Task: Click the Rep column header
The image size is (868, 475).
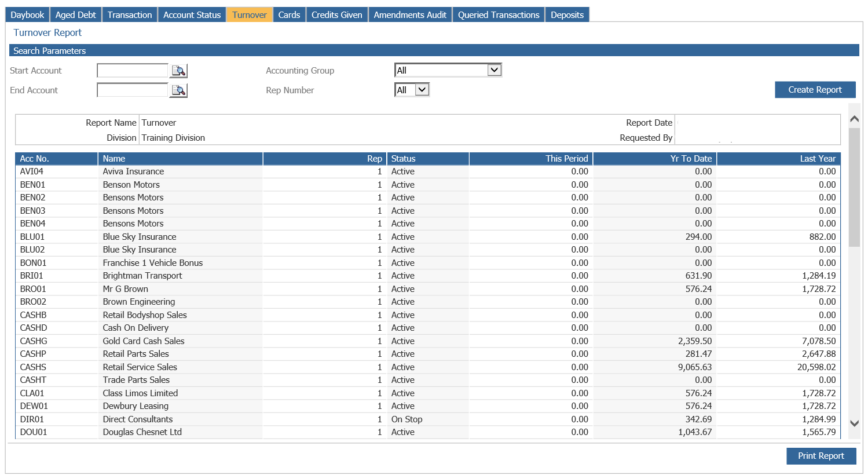Action: click(325, 159)
